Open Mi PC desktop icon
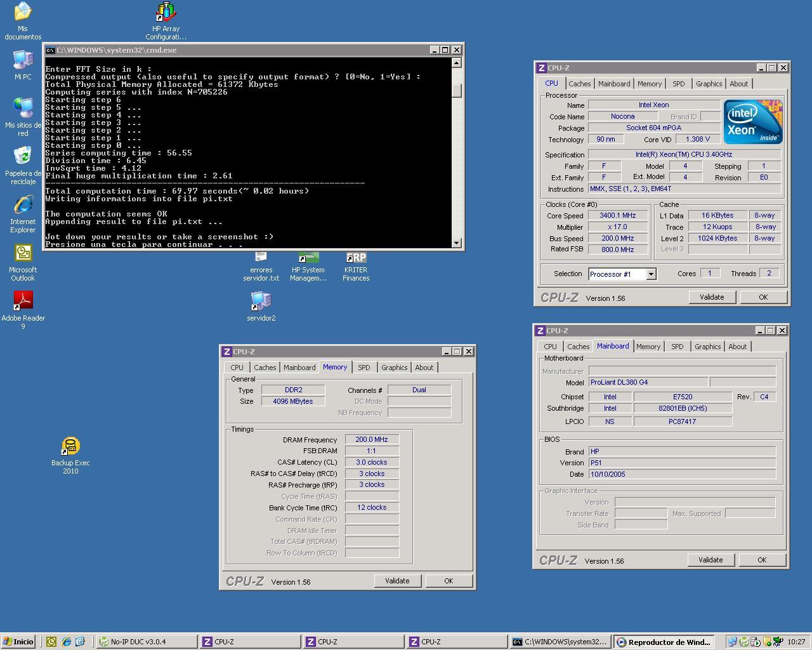Viewport: 812px width, 650px height. click(23, 65)
